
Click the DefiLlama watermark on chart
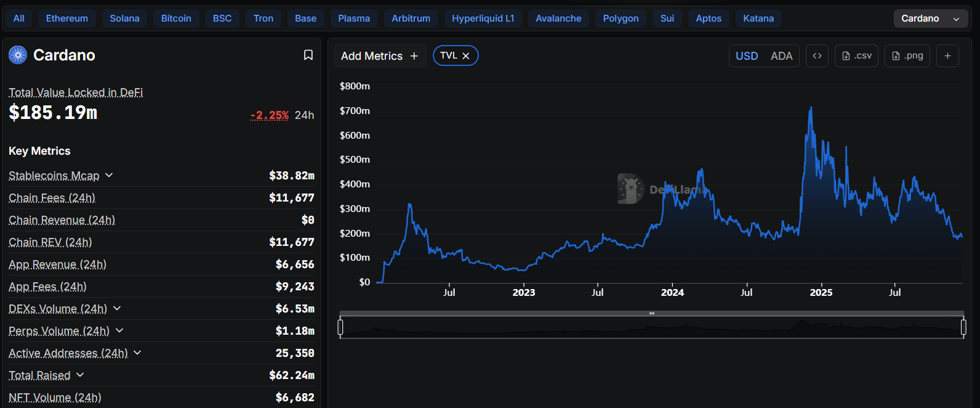pos(662,189)
